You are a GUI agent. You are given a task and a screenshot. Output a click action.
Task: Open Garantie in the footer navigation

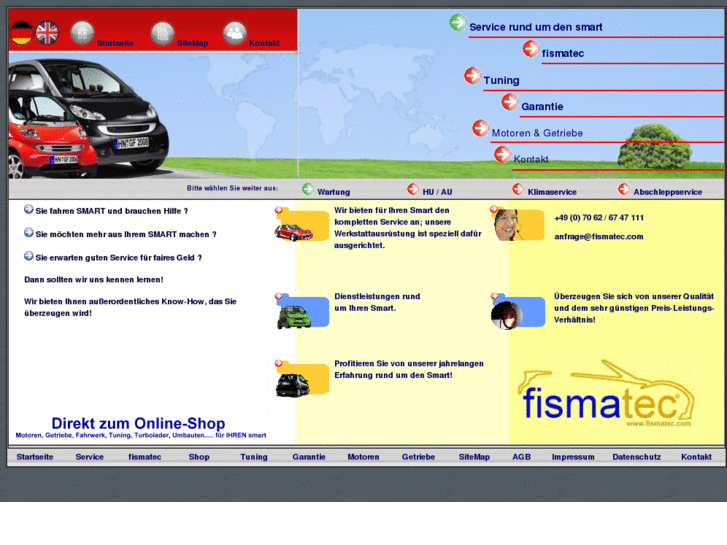pyautogui.click(x=309, y=457)
